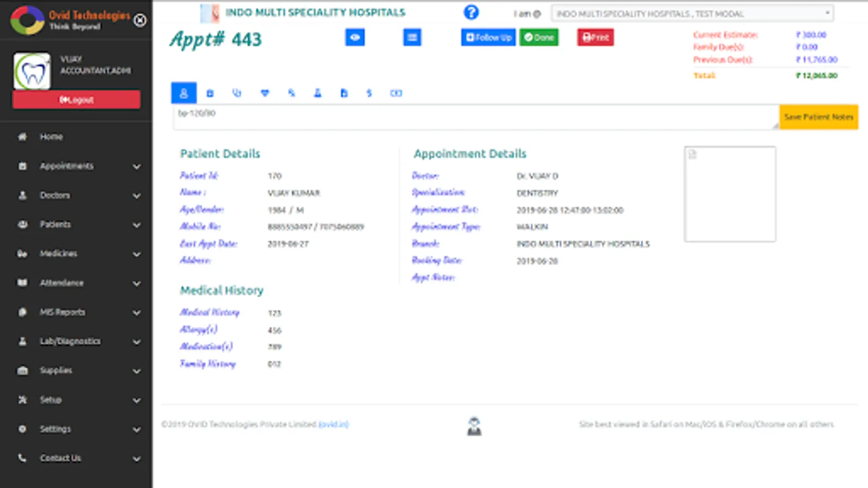Viewport: 868px width, 488px height.
Task: Click the support agent icon in footer
Action: [474, 426]
